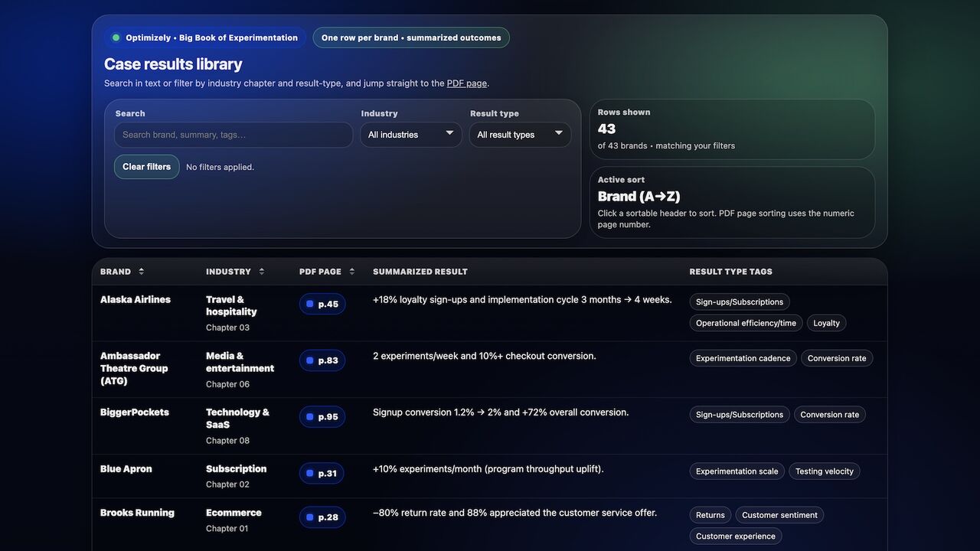
Task: Jump to PDF page p.83 badge
Action: point(322,360)
